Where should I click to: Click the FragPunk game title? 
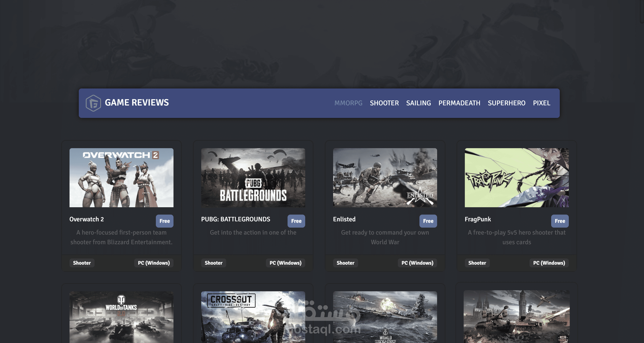click(478, 219)
